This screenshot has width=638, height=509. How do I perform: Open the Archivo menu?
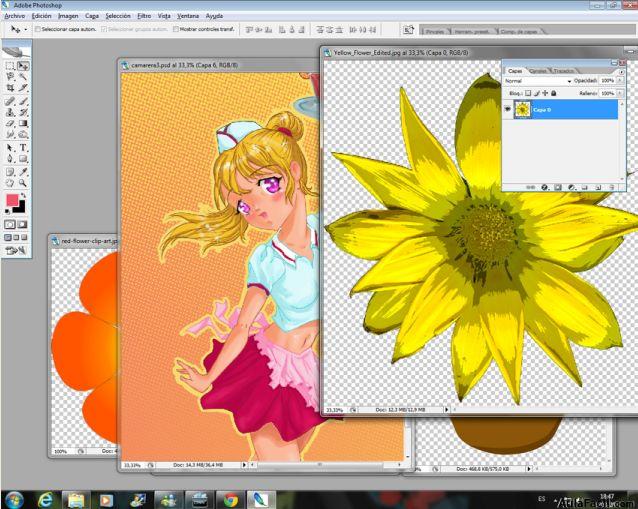click(15, 16)
